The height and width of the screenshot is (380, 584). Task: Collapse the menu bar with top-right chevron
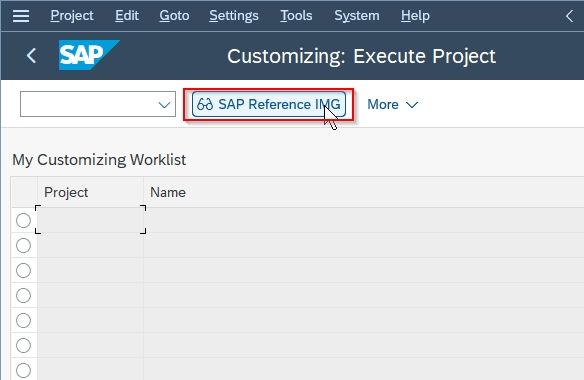coord(569,16)
